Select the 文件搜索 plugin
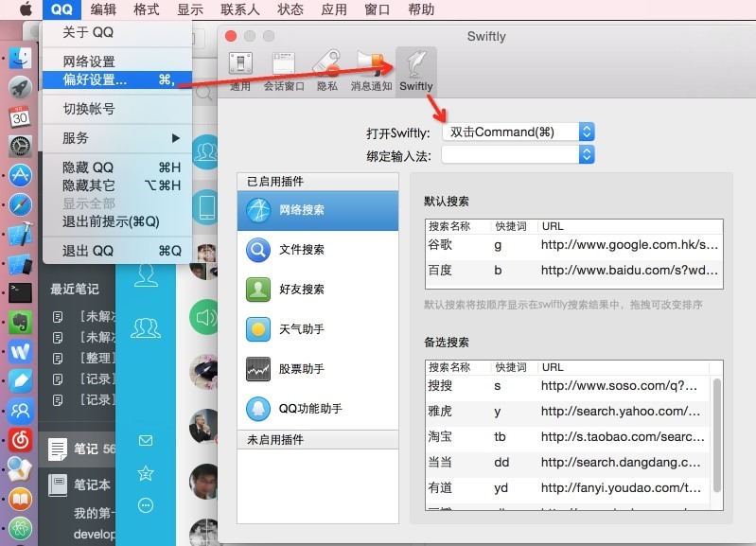 pos(318,250)
